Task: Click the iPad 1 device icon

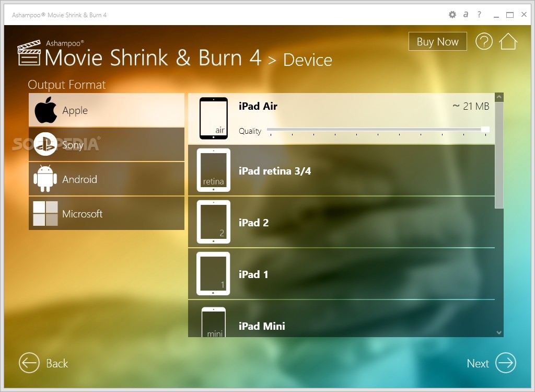Action: click(x=213, y=273)
